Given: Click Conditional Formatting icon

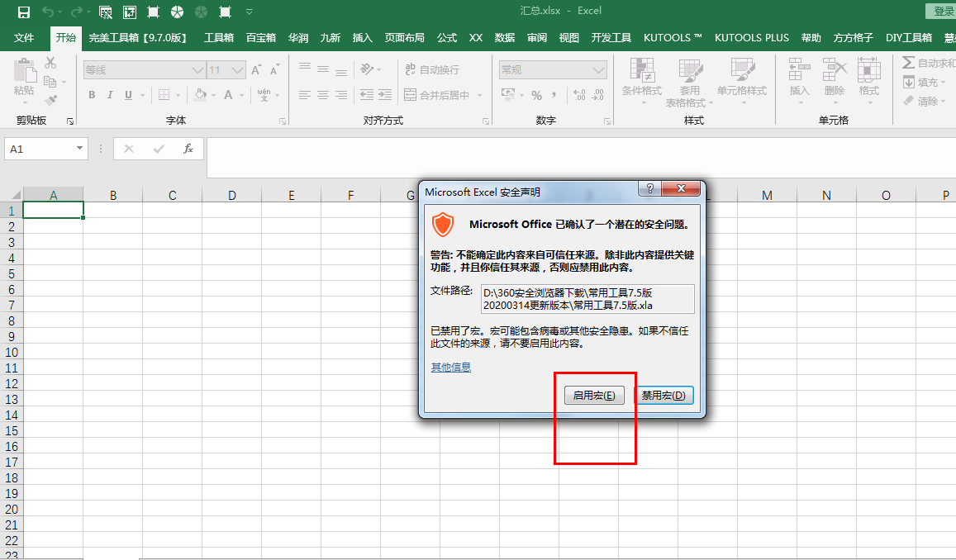Looking at the screenshot, I should coord(642,70).
